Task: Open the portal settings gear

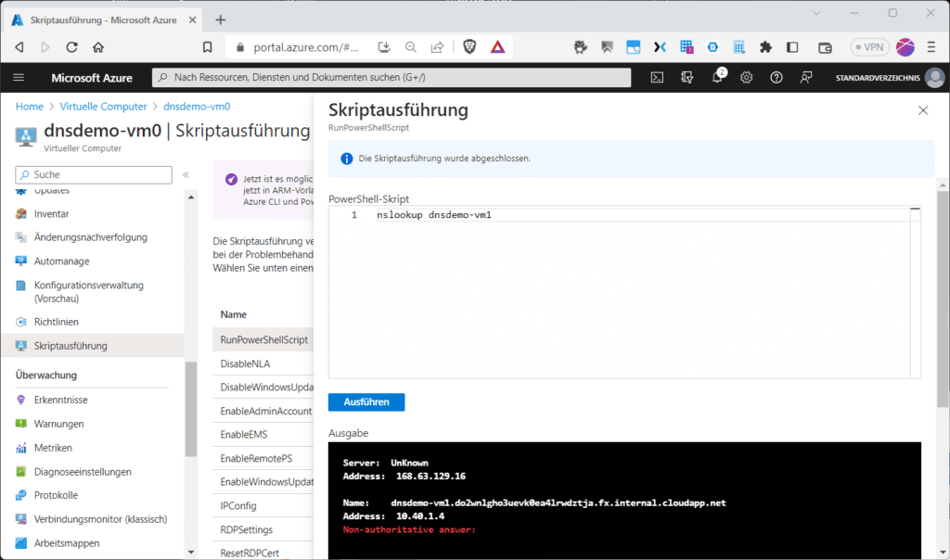Action: pos(747,78)
